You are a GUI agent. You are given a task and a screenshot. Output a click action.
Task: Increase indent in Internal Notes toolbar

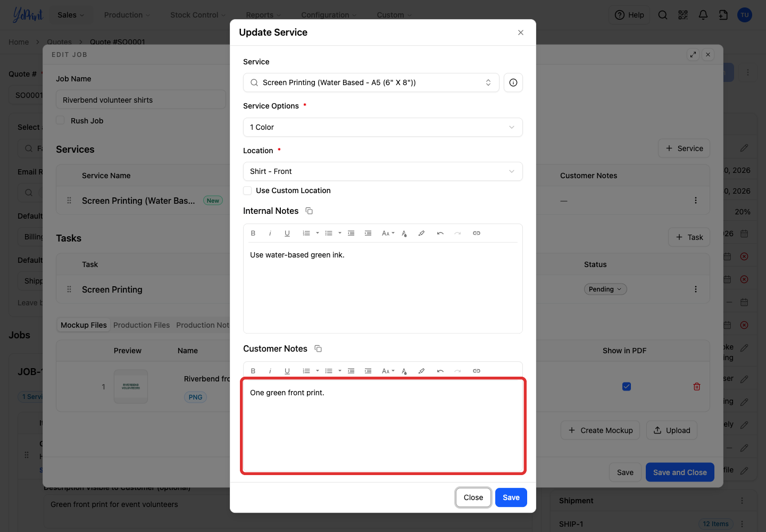[368, 233]
